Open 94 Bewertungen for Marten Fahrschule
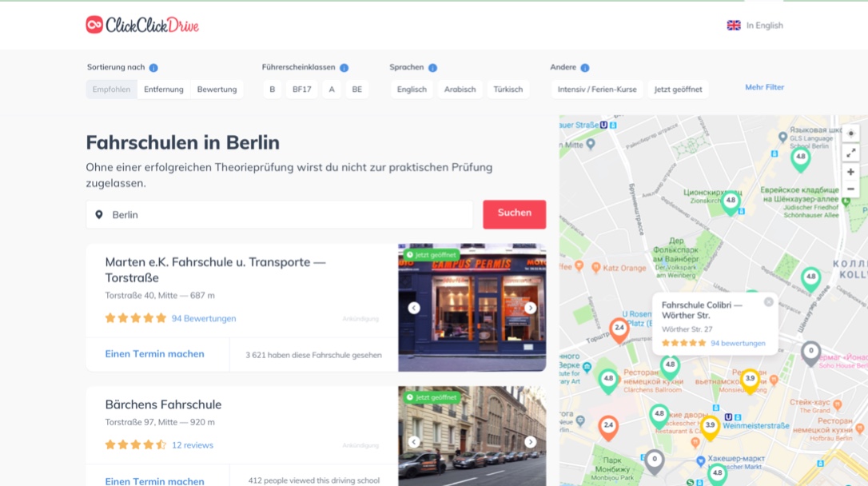This screenshot has width=868, height=486. coord(204,318)
